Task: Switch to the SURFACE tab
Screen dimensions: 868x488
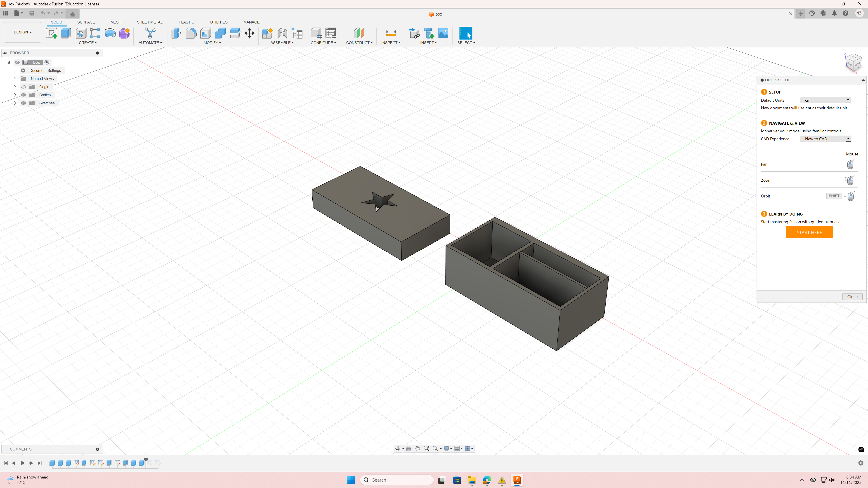Action: tap(86, 22)
